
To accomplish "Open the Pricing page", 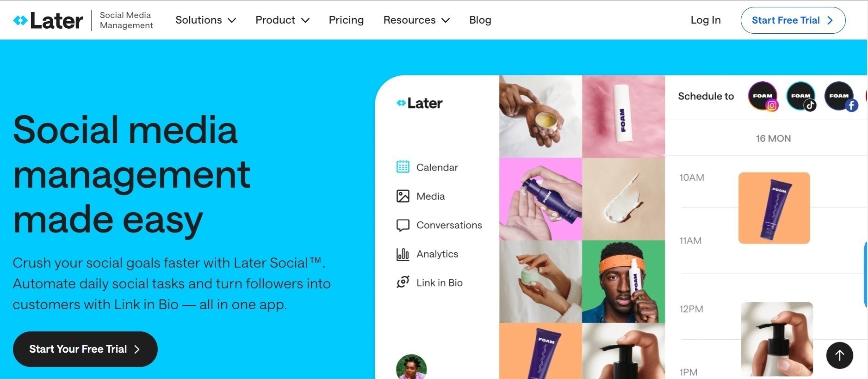I will (x=346, y=20).
